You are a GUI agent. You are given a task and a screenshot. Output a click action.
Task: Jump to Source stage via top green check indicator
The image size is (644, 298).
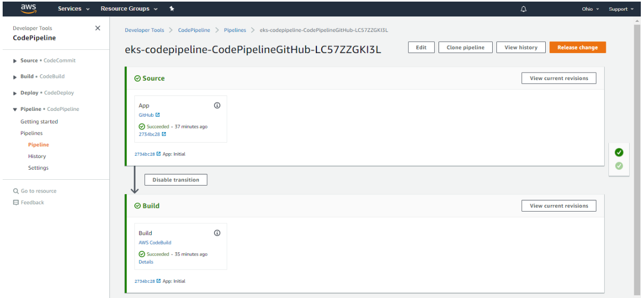click(x=619, y=152)
